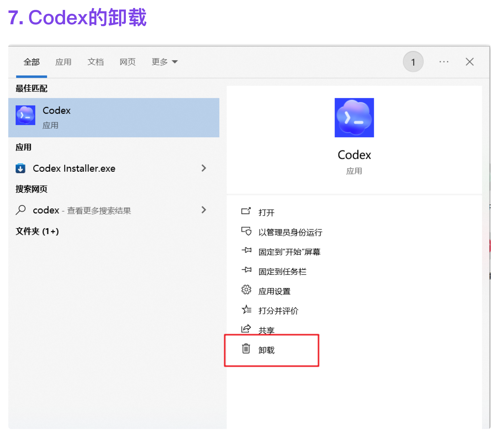Click Codex Installer.exe download icon

click(21, 168)
